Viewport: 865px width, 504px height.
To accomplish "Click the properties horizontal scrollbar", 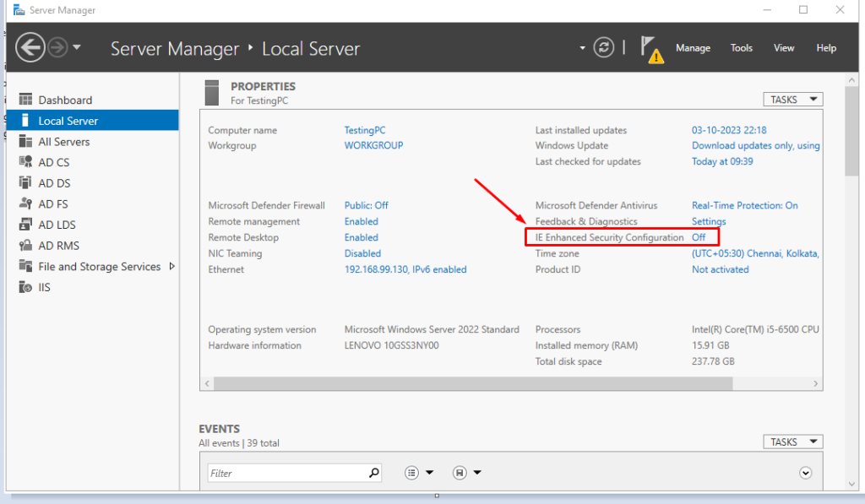I will click(x=473, y=383).
